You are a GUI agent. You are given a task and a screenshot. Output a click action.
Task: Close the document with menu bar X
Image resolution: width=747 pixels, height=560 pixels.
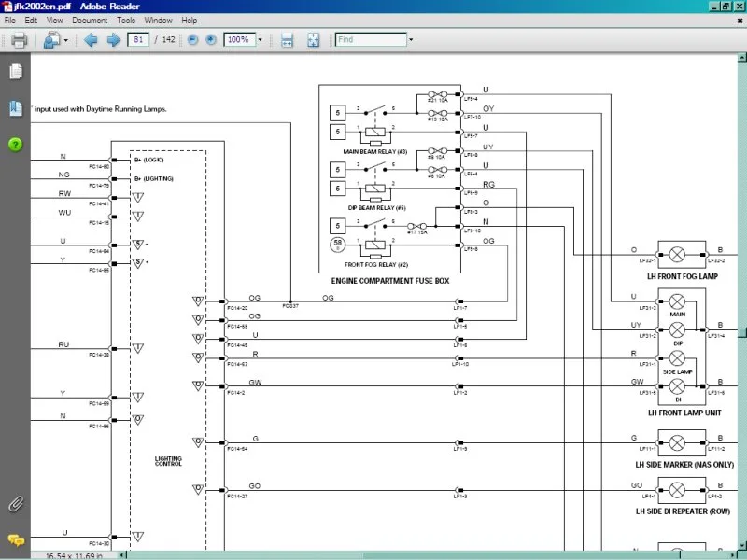(740, 21)
